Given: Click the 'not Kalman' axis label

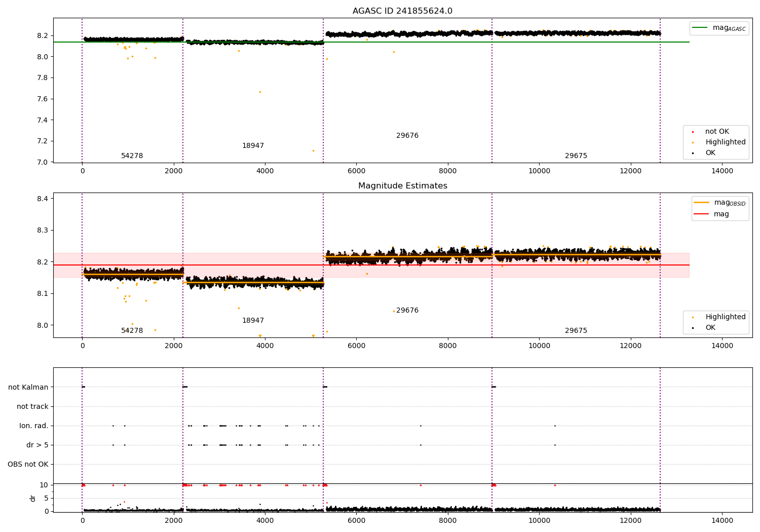Looking at the screenshot, I should coord(28,388).
